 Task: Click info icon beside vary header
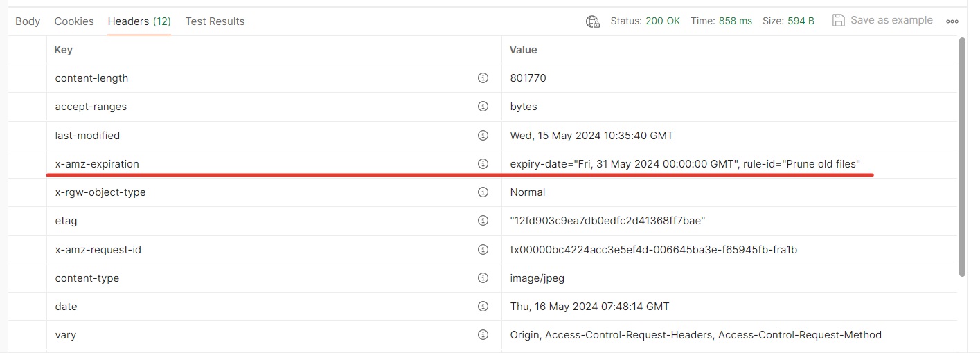[x=483, y=335]
